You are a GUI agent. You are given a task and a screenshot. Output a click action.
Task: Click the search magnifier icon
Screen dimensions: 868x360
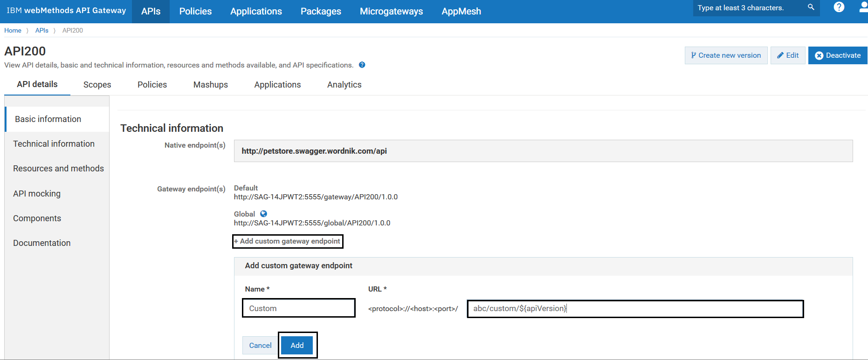pos(811,7)
